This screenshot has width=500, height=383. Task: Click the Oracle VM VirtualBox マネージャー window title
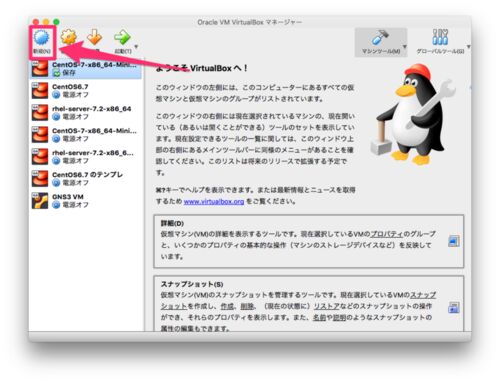click(250, 22)
